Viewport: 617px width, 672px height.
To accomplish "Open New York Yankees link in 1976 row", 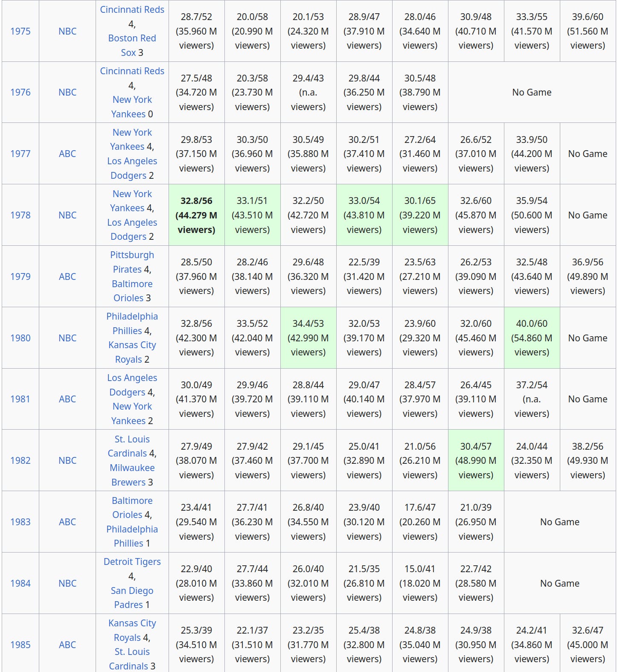I will point(131,107).
